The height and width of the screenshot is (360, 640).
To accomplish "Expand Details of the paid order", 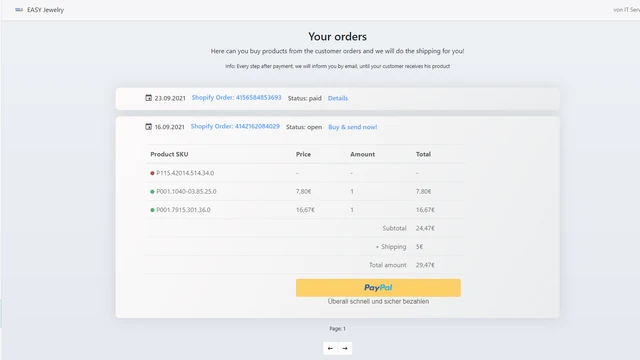I will tap(338, 98).
